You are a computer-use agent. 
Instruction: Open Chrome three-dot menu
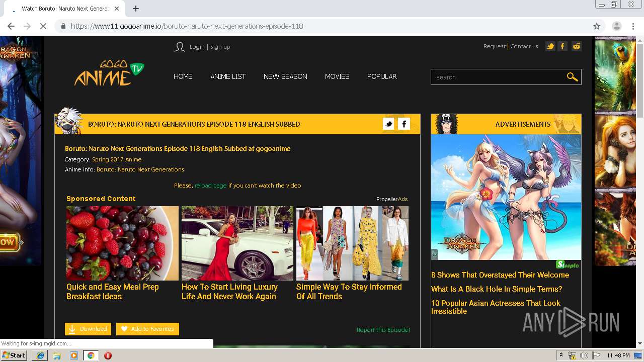coord(633,26)
